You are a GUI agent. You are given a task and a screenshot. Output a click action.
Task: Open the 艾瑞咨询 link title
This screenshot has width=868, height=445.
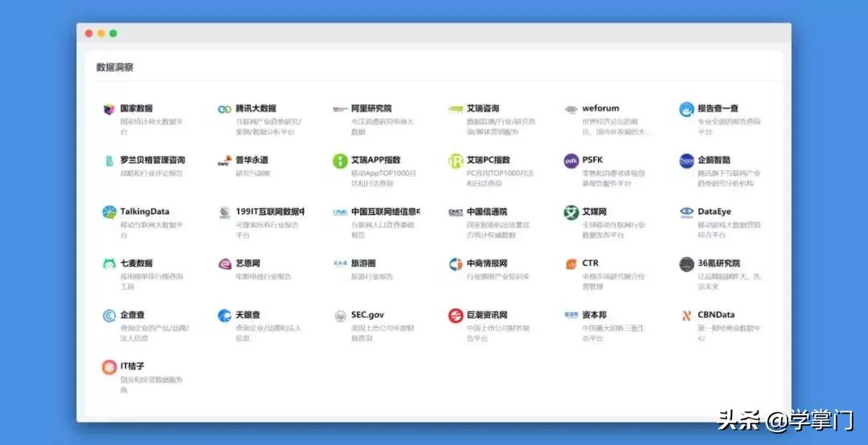click(x=483, y=108)
